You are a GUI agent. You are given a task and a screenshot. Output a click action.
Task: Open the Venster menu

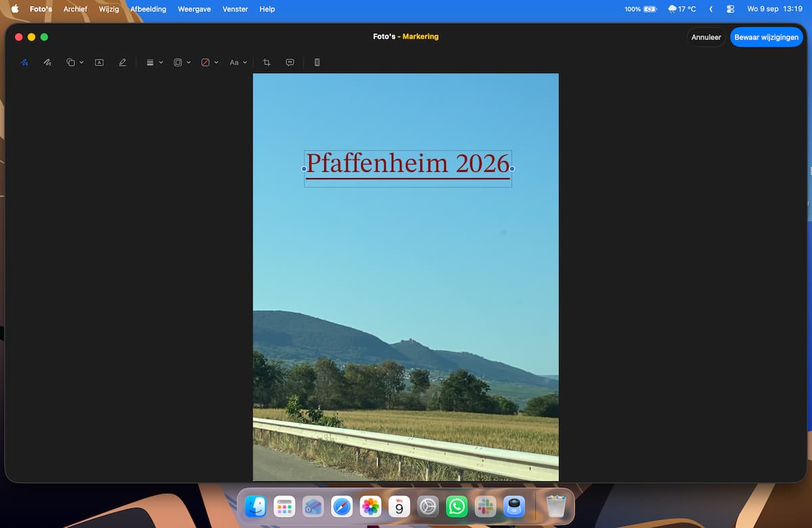[x=235, y=9]
